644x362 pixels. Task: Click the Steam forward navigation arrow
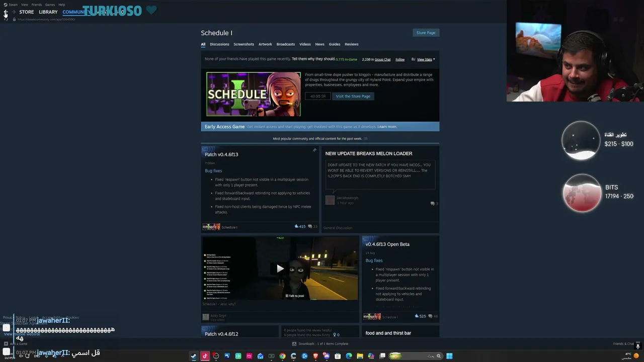tap(14, 12)
